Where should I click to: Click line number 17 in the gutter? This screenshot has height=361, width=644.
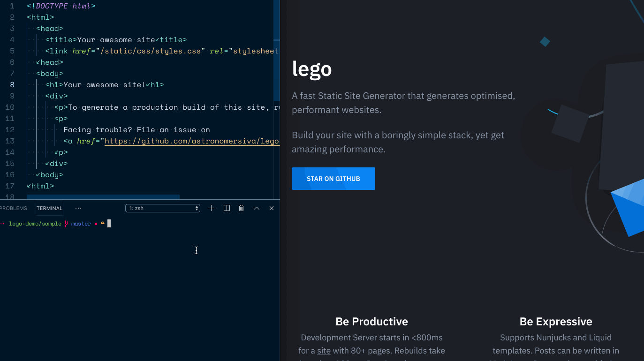coord(10,186)
